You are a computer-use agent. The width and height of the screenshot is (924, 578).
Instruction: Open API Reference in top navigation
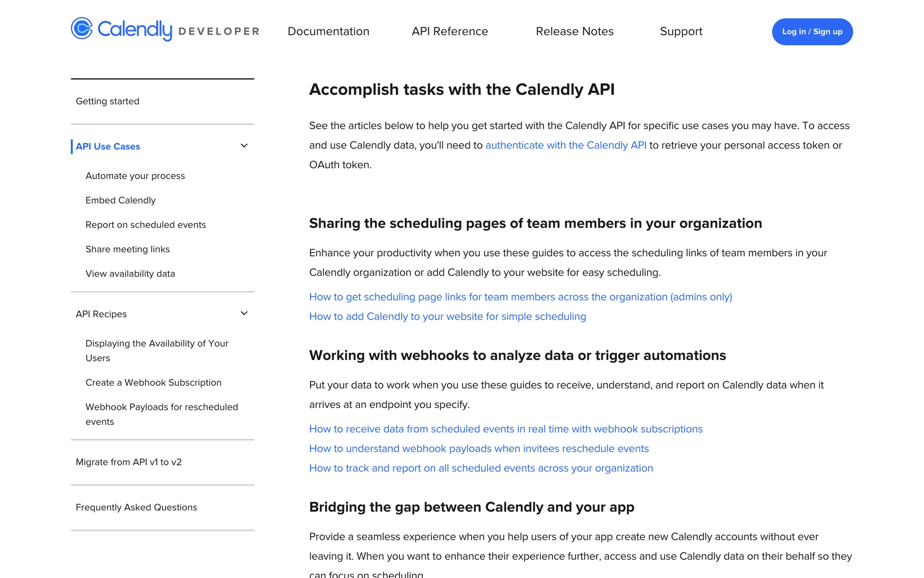tap(449, 32)
